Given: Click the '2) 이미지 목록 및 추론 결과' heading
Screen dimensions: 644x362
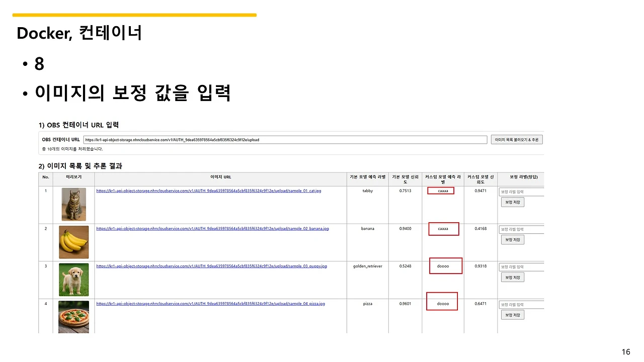Looking at the screenshot, I should (x=80, y=166).
